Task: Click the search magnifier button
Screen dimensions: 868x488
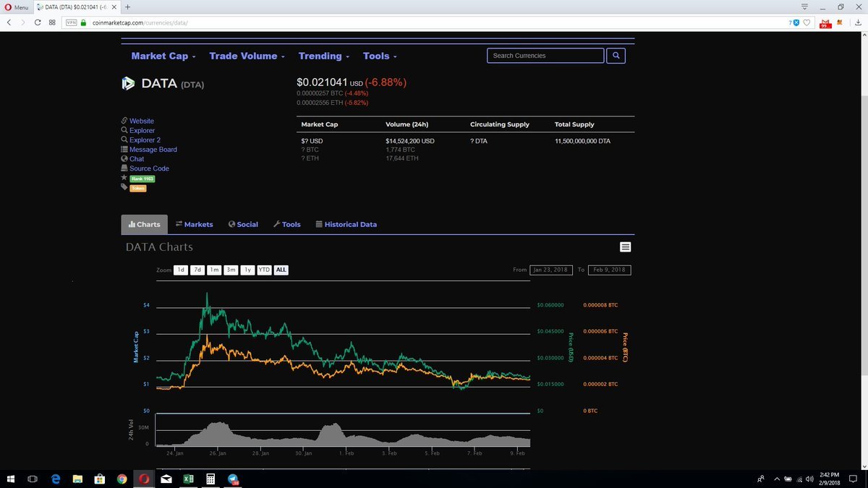Action: point(616,56)
